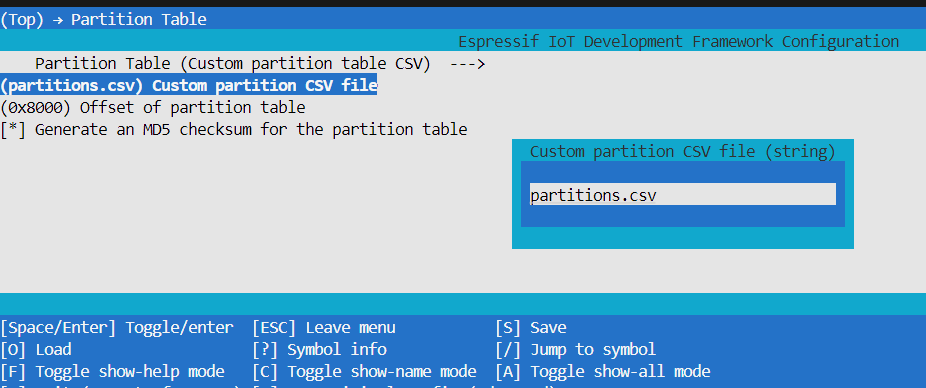Click the [/] Jump to symbol hint
This screenshot has width=926, height=388.
pyautogui.click(x=576, y=350)
